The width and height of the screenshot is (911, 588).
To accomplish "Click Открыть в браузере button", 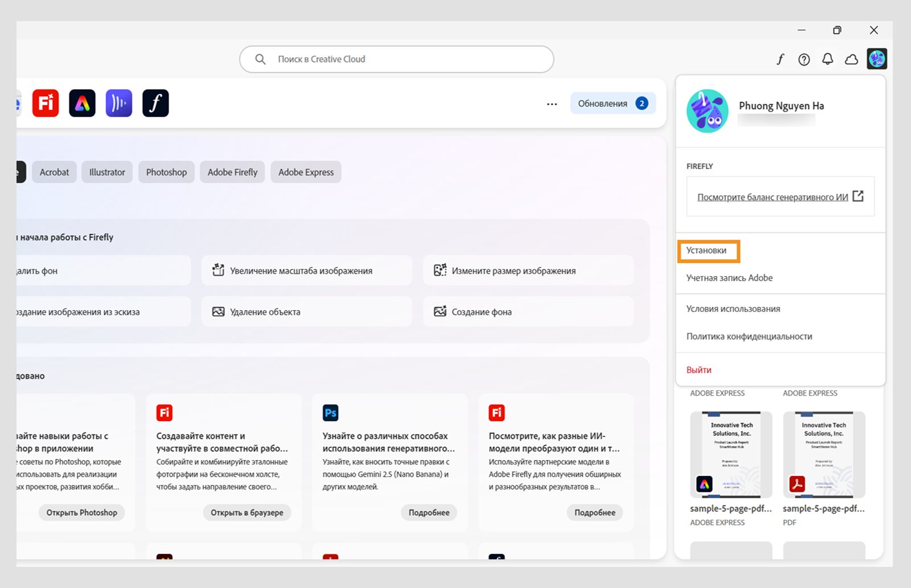I will point(247,512).
